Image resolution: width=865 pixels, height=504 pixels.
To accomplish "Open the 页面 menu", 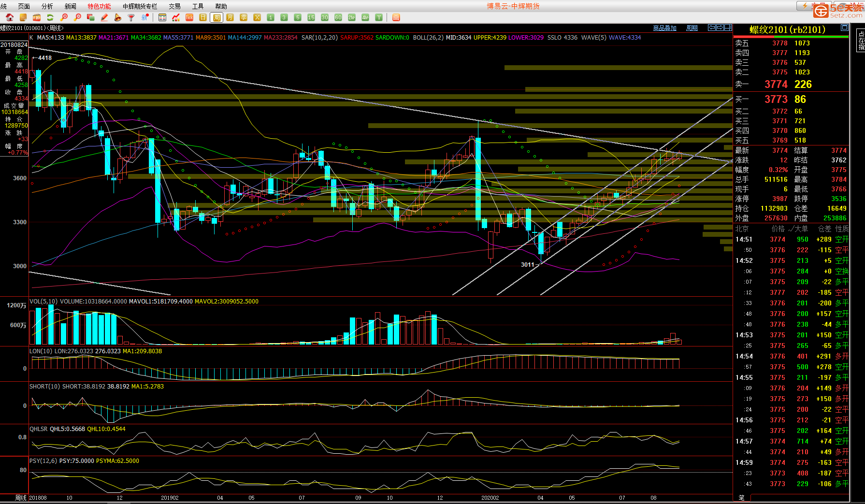I will [x=24, y=6].
